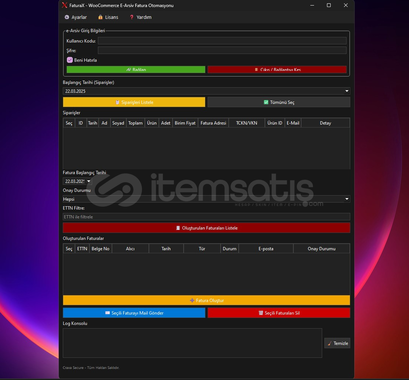The image size is (409, 380).
Task: Click the red Çıkış / Bağlantıyı Kes button
Action: click(x=277, y=69)
